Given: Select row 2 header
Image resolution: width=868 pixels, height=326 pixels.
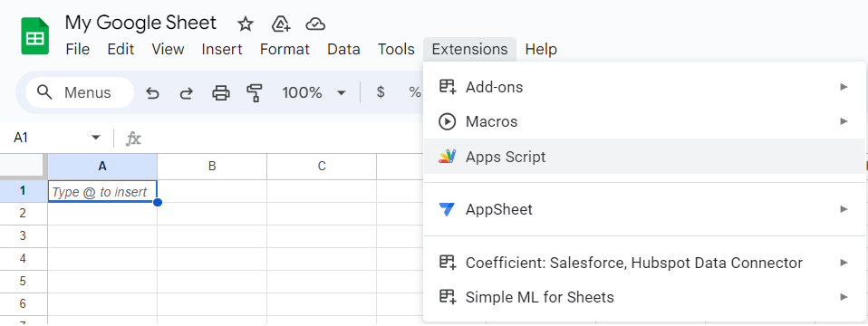Looking at the screenshot, I should pos(23,214).
